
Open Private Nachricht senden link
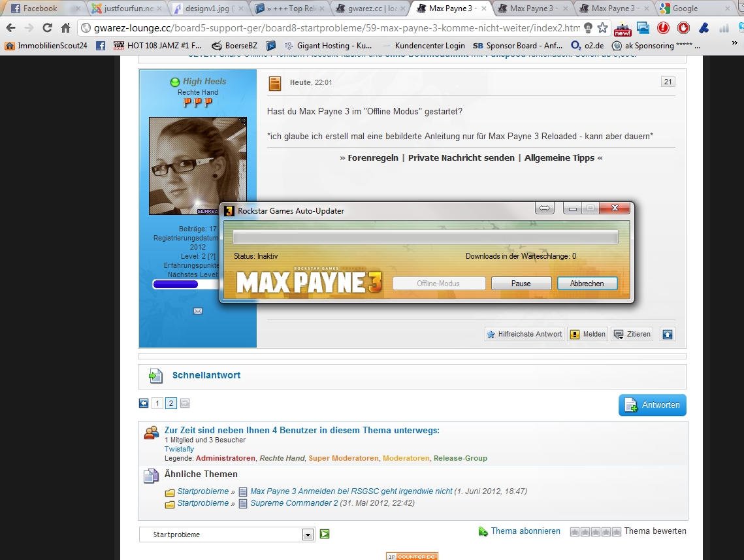click(461, 157)
